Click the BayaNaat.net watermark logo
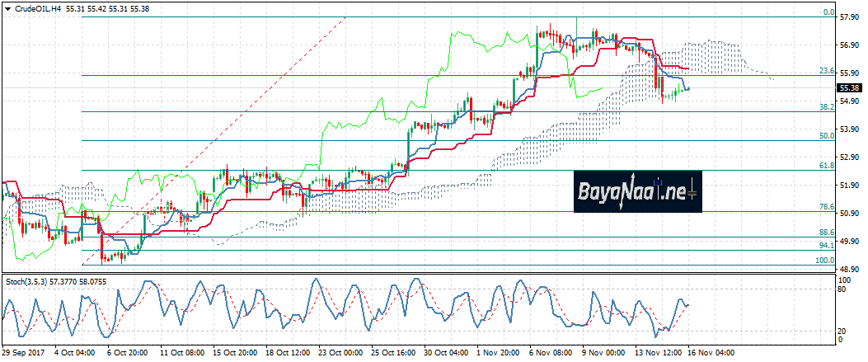Viewport: 868px width, 362px height. click(x=637, y=192)
